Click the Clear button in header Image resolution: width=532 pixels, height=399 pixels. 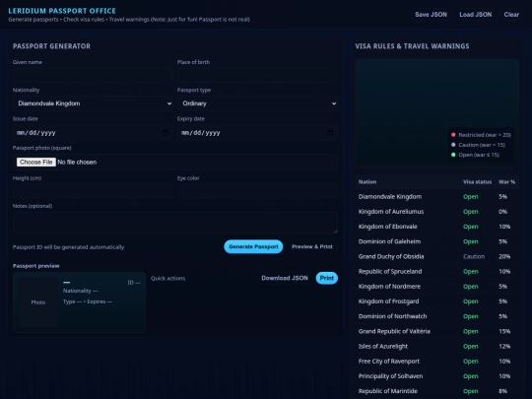(x=511, y=15)
